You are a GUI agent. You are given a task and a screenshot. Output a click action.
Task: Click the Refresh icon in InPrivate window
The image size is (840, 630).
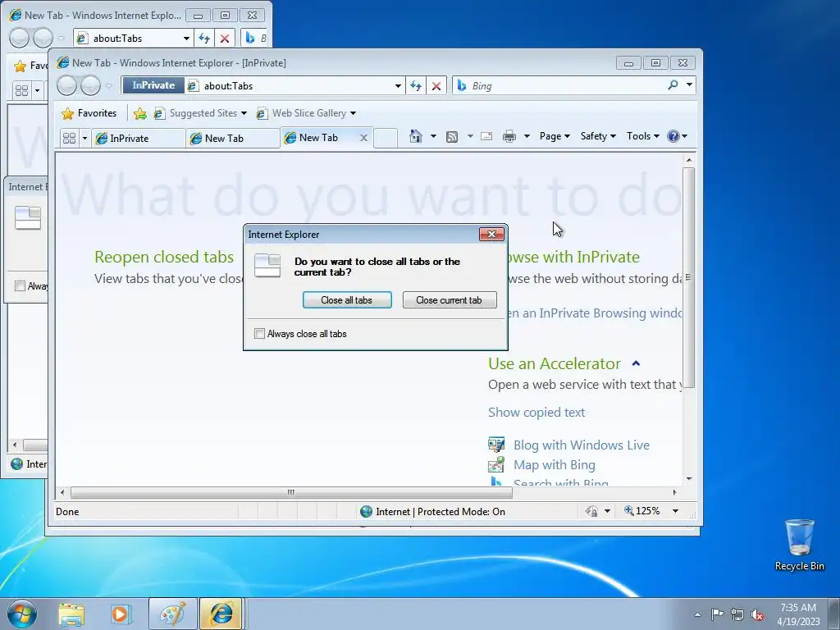point(416,85)
